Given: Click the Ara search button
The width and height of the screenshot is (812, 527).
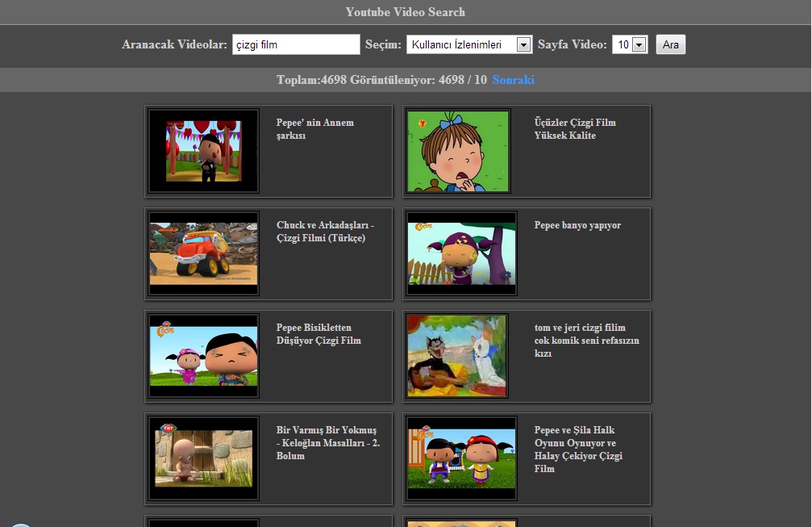Looking at the screenshot, I should tap(670, 44).
